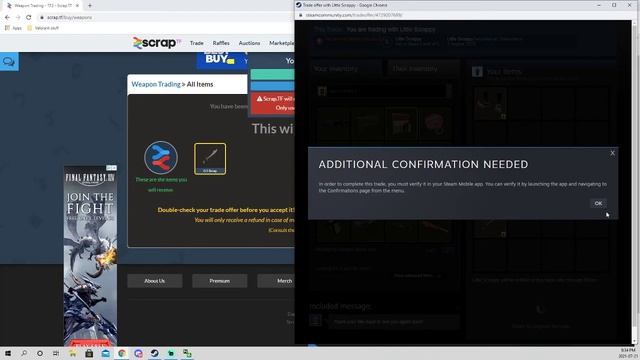640x360 pixels.
Task: Click the About Us footer button
Action: point(155,281)
